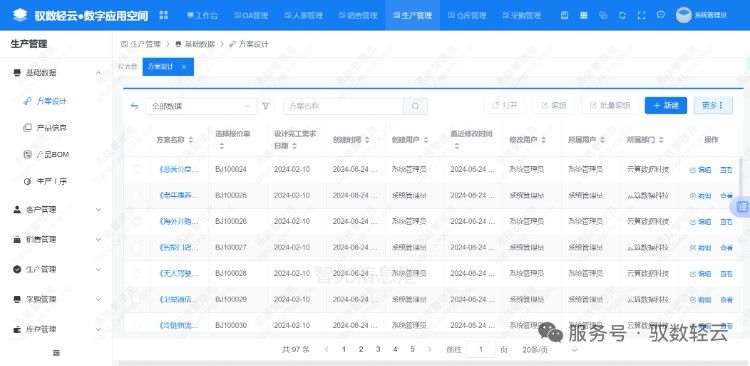Open the app grid icon beside the logo
The width and height of the screenshot is (750, 366).
click(164, 15)
